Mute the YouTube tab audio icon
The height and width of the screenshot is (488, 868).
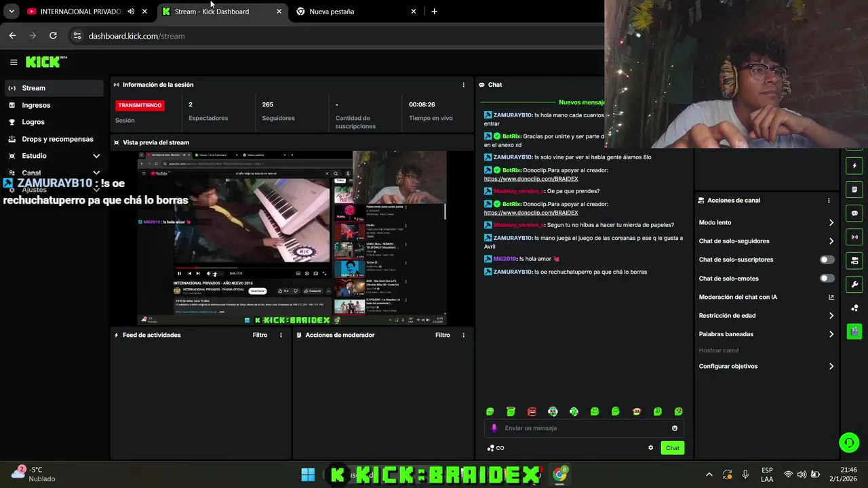[x=131, y=12]
